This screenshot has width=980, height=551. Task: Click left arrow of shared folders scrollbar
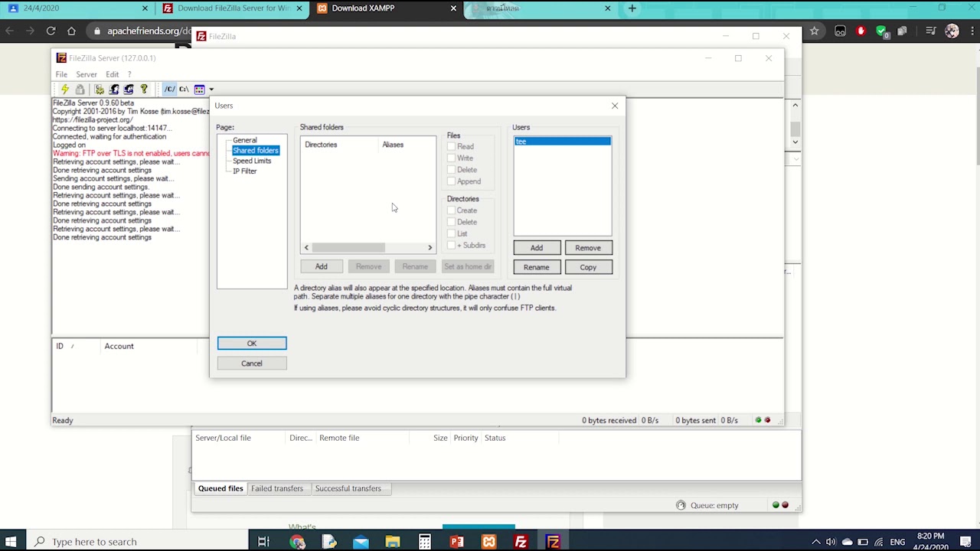point(306,248)
